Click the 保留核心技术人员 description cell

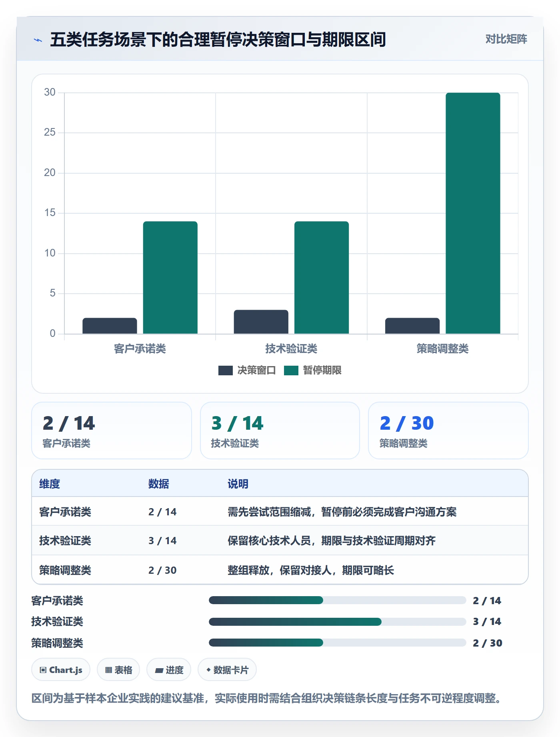click(332, 541)
